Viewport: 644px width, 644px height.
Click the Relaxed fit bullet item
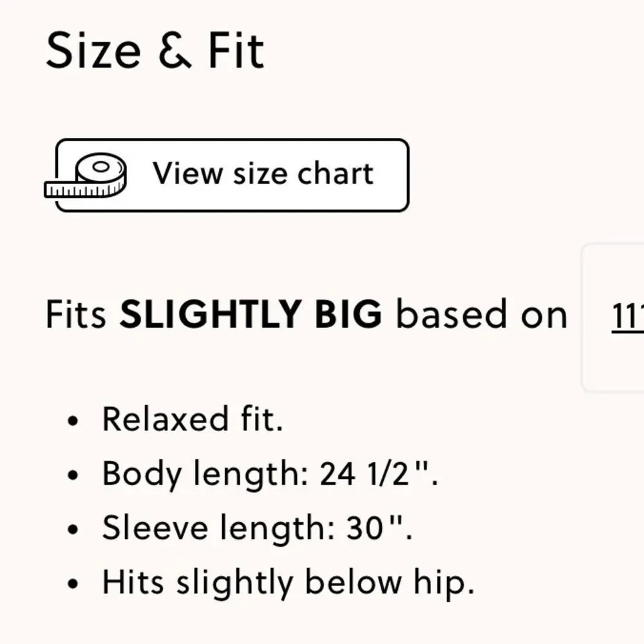(x=193, y=419)
